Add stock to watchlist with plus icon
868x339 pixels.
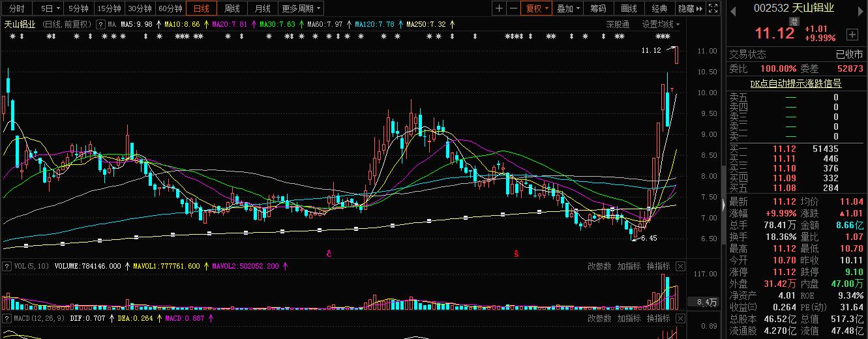[x=852, y=34]
